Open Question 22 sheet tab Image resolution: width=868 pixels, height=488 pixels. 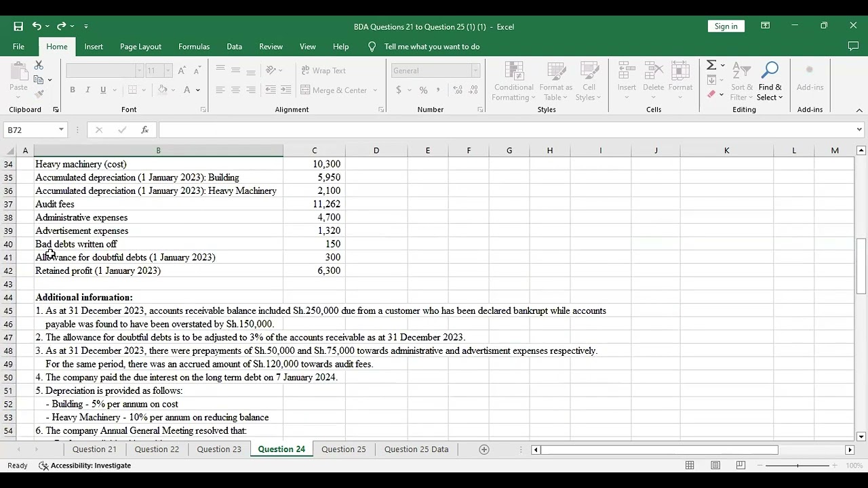[x=157, y=449]
